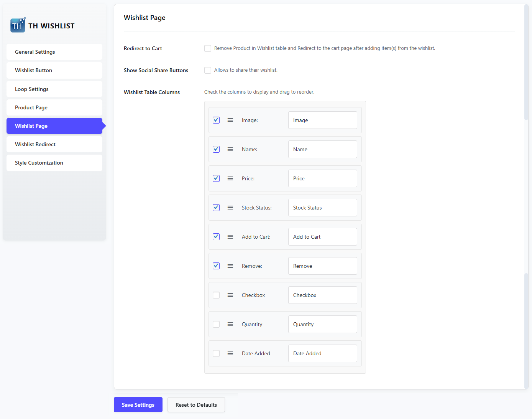Click the Stock Status label input field

[x=322, y=208]
